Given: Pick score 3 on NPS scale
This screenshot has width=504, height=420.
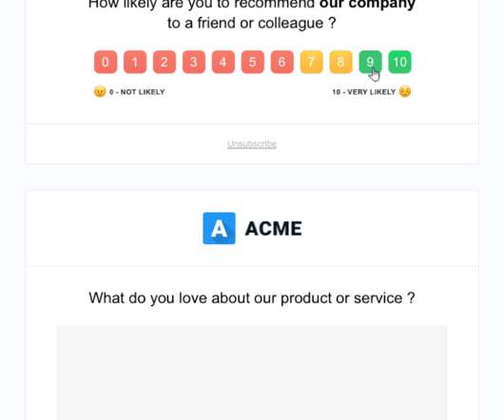Looking at the screenshot, I should (194, 62).
